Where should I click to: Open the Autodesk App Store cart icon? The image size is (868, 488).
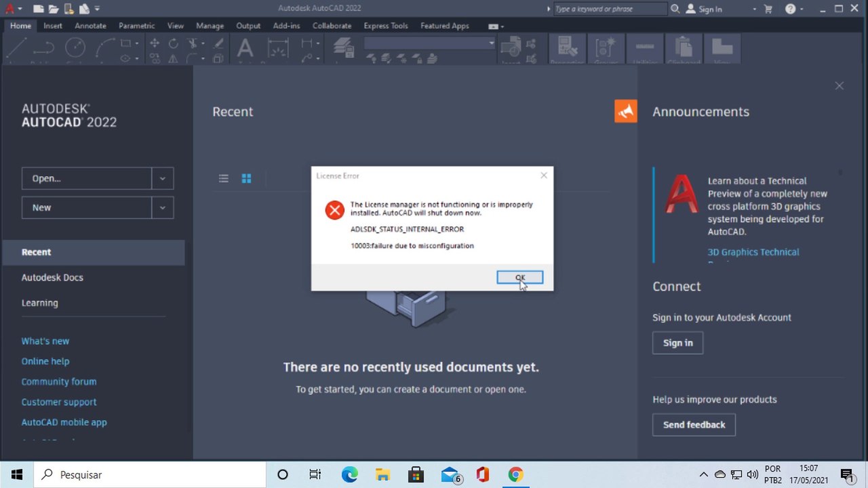(x=768, y=9)
